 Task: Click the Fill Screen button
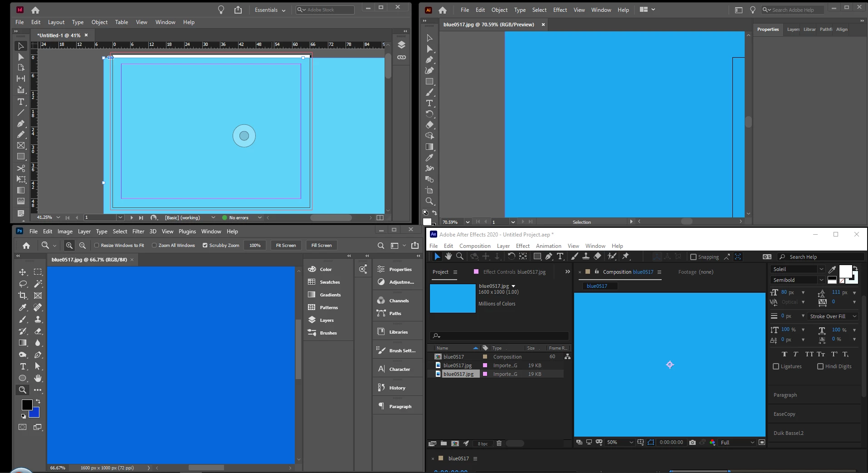pyautogui.click(x=322, y=245)
